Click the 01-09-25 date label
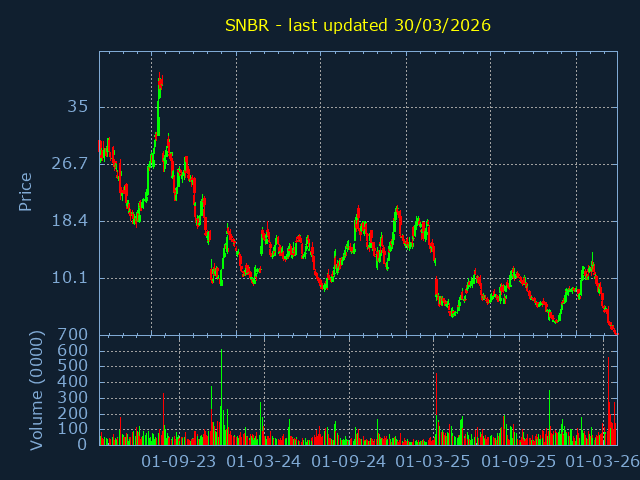 tap(519, 462)
